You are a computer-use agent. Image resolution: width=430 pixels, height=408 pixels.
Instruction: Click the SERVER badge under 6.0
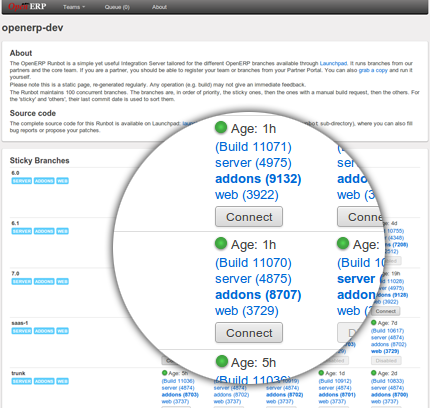coord(22,181)
